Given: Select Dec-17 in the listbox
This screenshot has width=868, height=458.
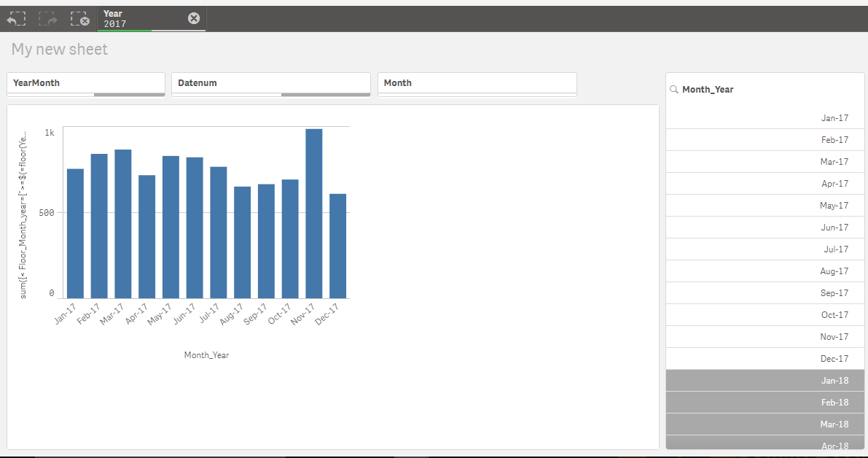Looking at the screenshot, I should click(765, 359).
